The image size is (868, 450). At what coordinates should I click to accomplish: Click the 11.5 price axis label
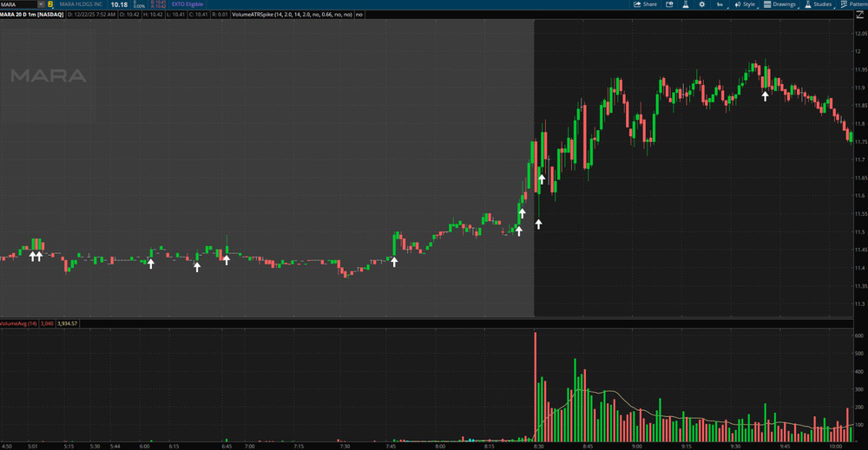[x=859, y=232]
